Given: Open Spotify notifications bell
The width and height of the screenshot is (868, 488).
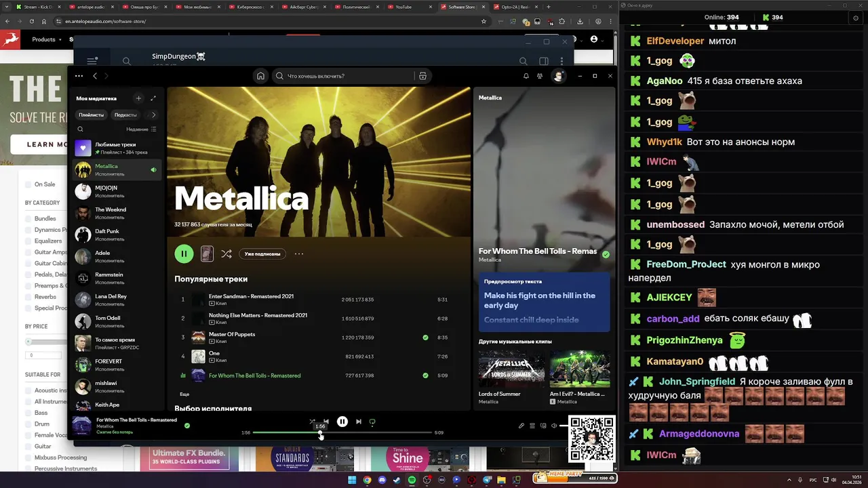Looking at the screenshot, I should [526, 76].
